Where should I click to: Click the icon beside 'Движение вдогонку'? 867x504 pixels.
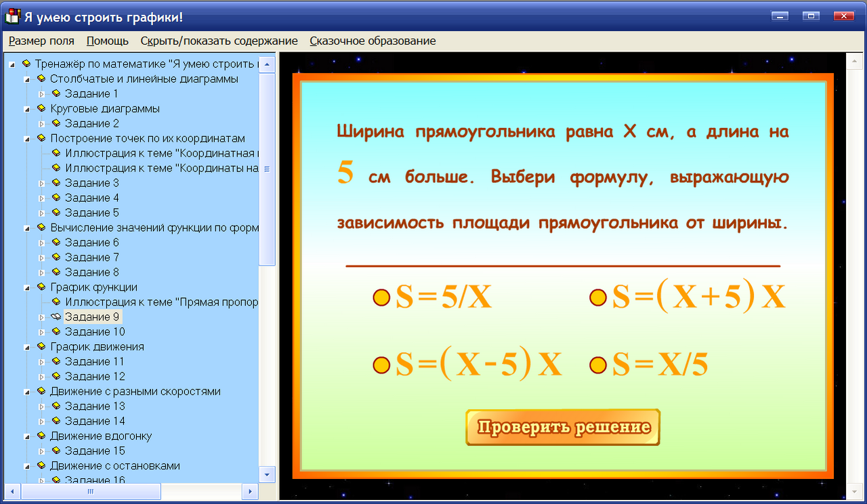(x=41, y=436)
